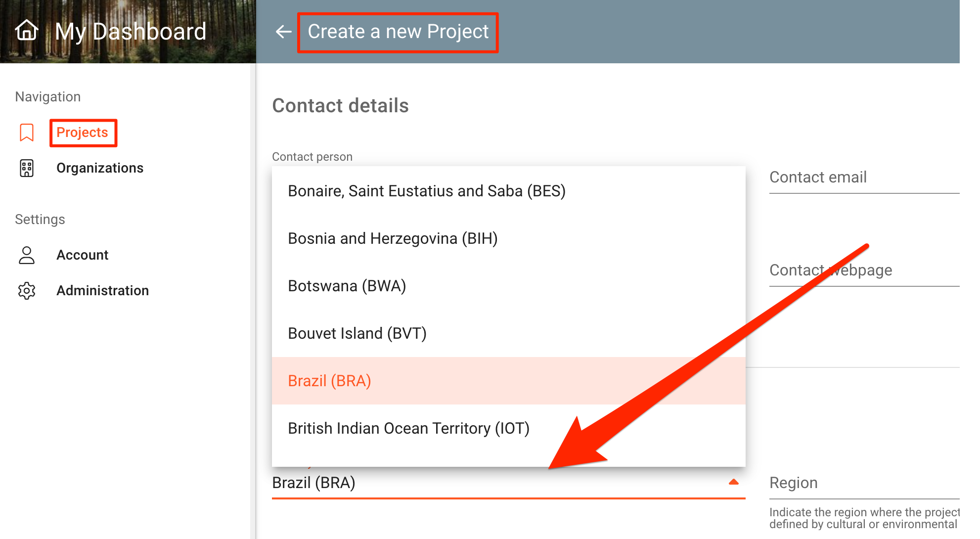Collapse the country dropdown arrow
This screenshot has height=539, width=980.
pyautogui.click(x=734, y=482)
